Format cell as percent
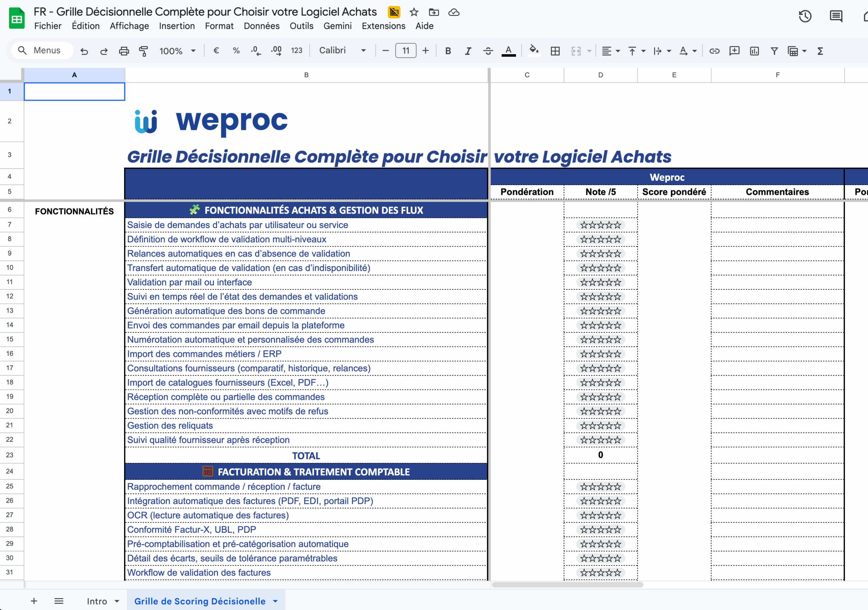This screenshot has height=610, width=868. 236,50
